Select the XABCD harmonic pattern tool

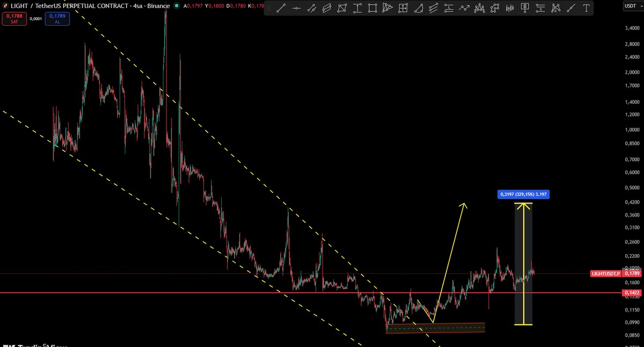click(x=495, y=8)
